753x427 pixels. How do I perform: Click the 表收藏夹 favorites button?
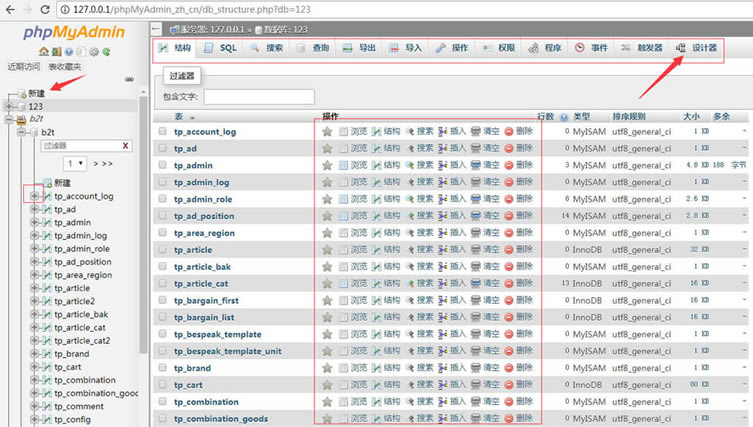tap(64, 67)
